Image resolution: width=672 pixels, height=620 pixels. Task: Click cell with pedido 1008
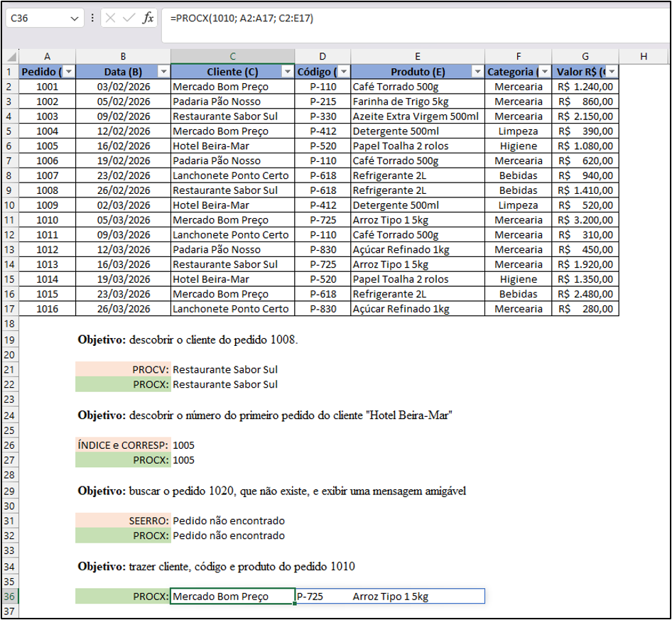pyautogui.click(x=47, y=190)
